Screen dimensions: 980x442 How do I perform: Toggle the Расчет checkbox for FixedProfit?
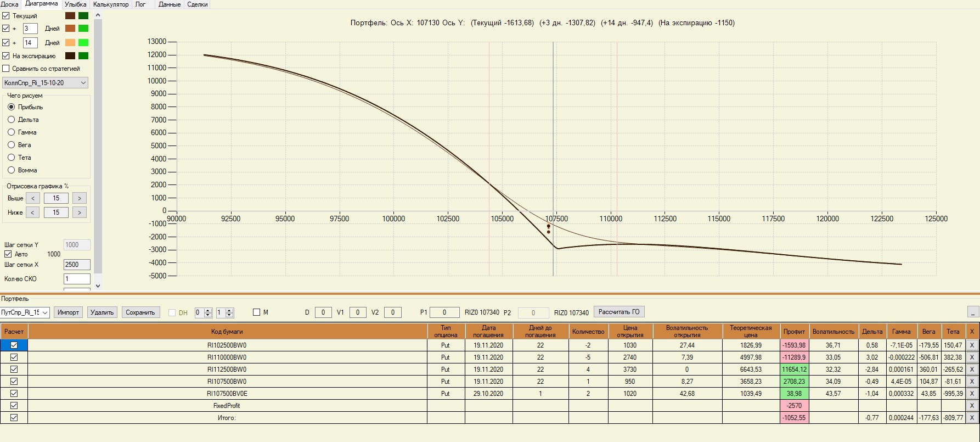click(14, 406)
